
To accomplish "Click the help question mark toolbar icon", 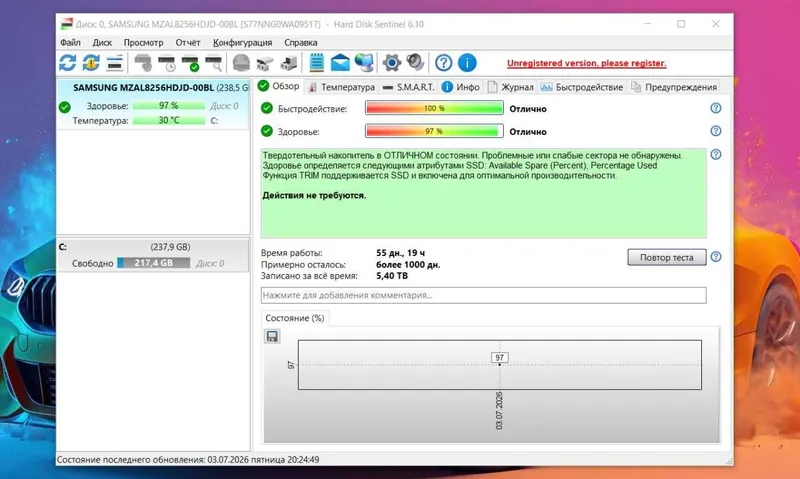I will click(443, 63).
